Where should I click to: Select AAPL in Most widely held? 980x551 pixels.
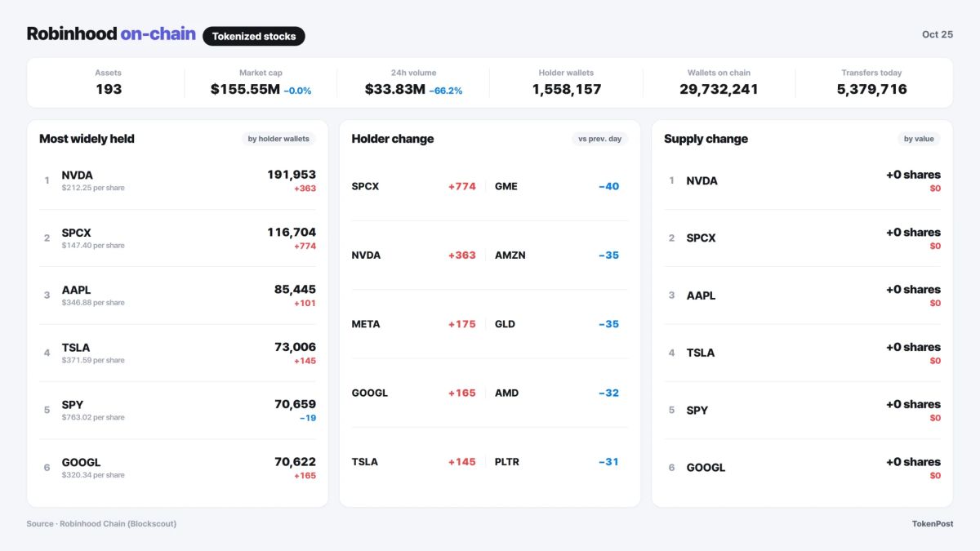(x=77, y=290)
